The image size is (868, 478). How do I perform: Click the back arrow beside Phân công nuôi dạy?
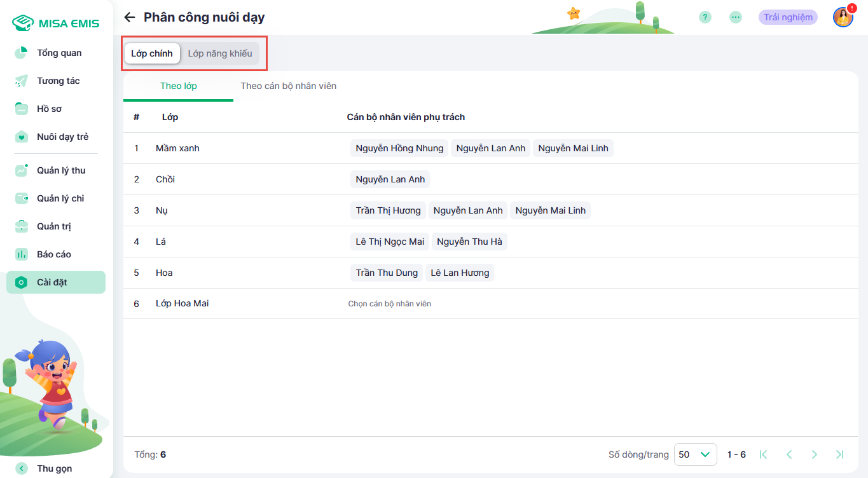click(130, 17)
